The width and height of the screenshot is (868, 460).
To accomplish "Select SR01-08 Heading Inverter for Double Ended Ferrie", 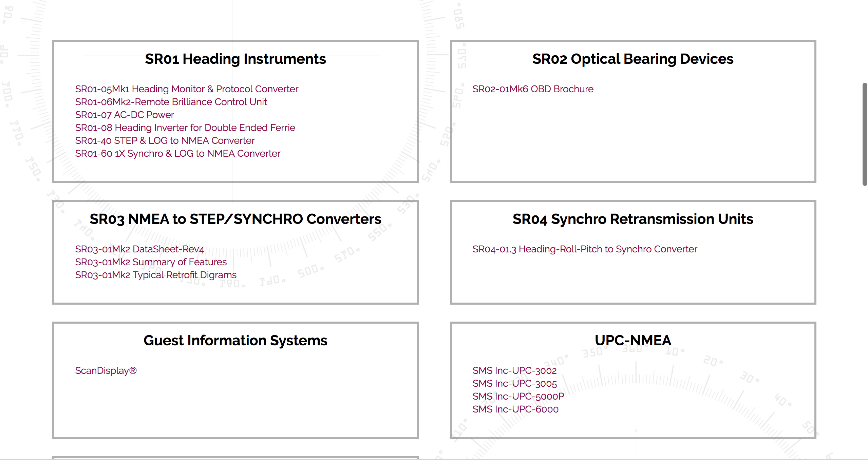I will click(x=185, y=128).
